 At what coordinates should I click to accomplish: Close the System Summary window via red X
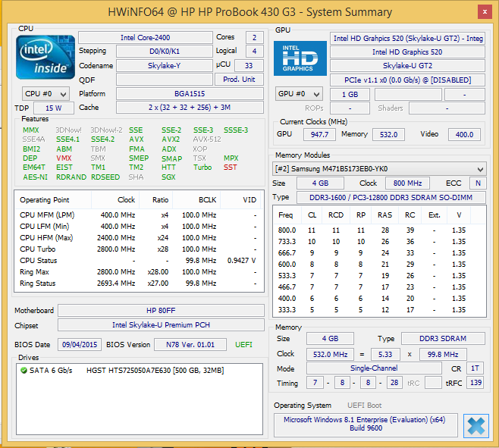click(485, 12)
